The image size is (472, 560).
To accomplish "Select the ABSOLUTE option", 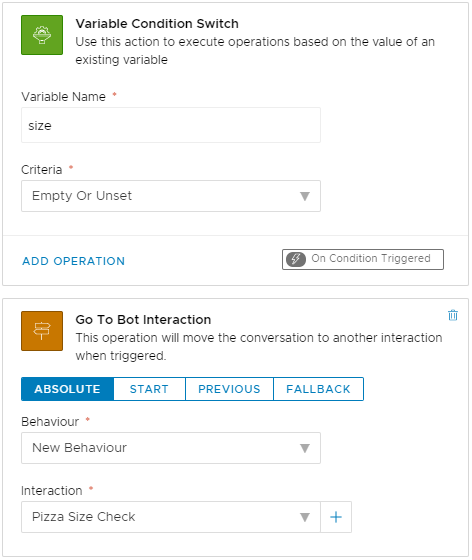I will click(67, 389).
